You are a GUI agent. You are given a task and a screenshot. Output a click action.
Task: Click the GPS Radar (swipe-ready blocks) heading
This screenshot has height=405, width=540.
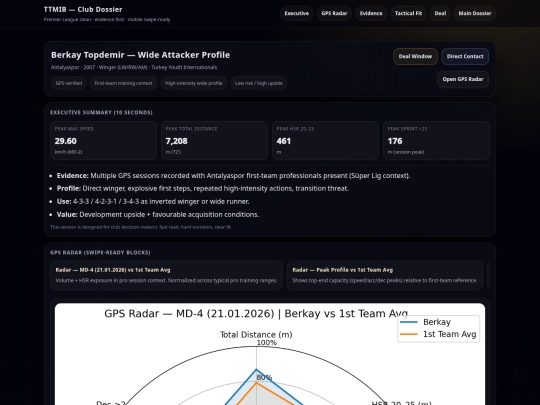(100, 252)
